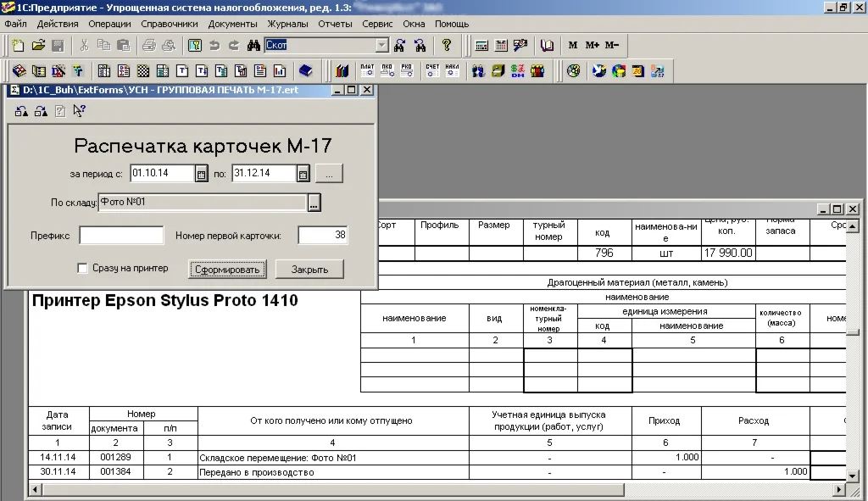868x501 pixels.
Task: Enable the 'Сразу на принтер' checkbox
Action: coord(82,269)
